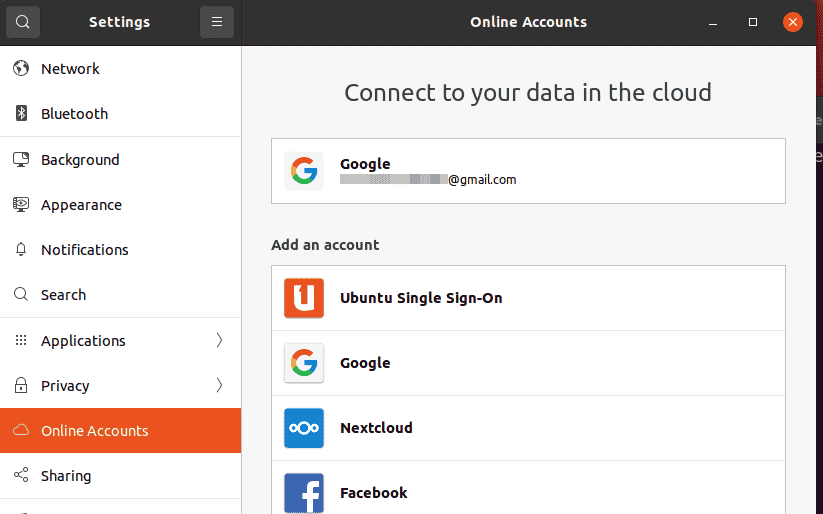The width and height of the screenshot is (823, 514).
Task: Maximize the Settings window
Action: (753, 22)
